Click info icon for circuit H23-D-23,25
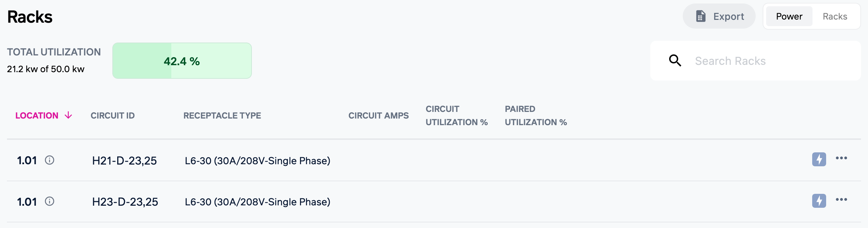This screenshot has width=868, height=228. [x=50, y=202]
